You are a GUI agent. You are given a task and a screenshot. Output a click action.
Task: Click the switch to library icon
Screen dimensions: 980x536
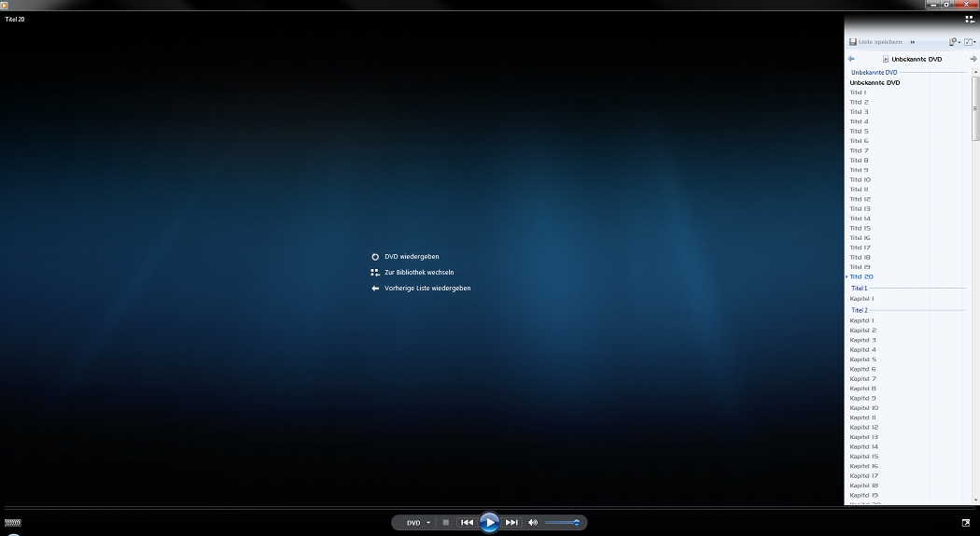coord(969,19)
